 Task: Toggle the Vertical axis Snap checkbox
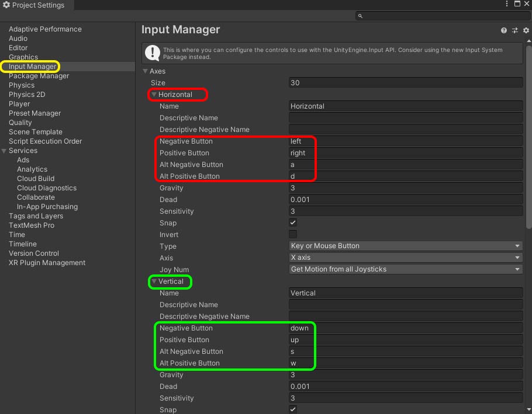[x=293, y=409]
